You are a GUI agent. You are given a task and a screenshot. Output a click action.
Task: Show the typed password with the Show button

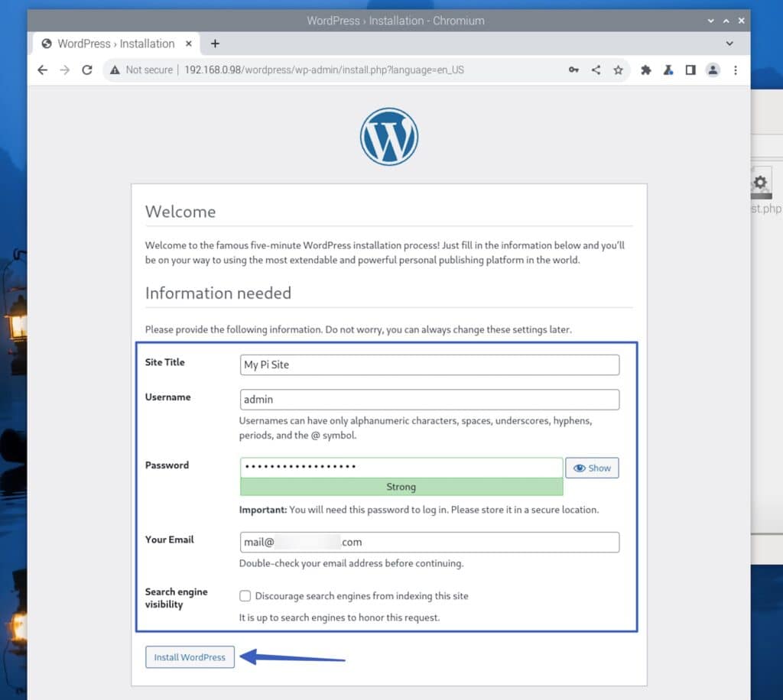[x=592, y=468]
